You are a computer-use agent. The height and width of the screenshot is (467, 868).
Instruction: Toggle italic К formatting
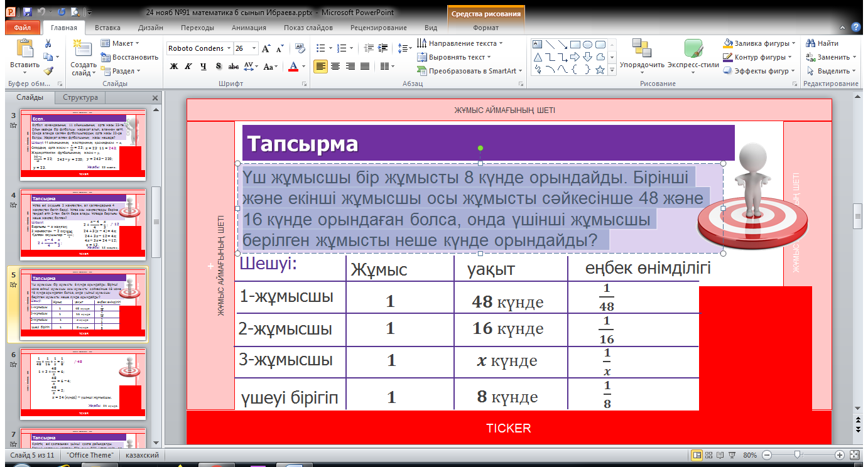tap(188, 67)
